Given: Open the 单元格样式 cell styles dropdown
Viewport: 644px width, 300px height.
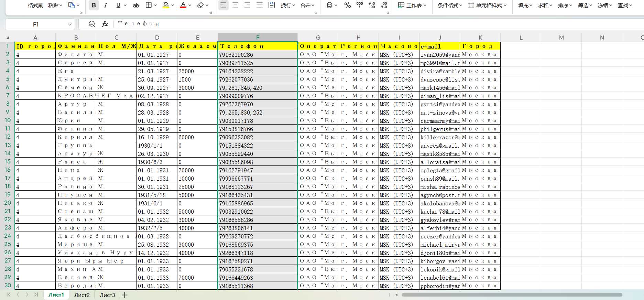Looking at the screenshot, I should (487, 5).
